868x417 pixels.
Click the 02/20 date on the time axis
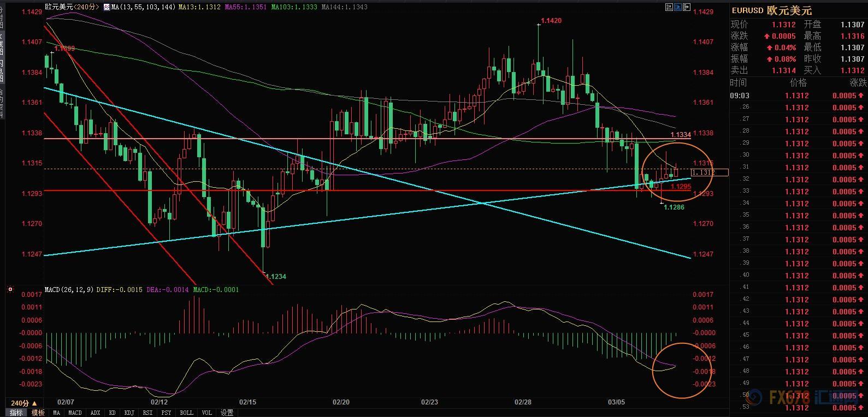click(x=341, y=402)
